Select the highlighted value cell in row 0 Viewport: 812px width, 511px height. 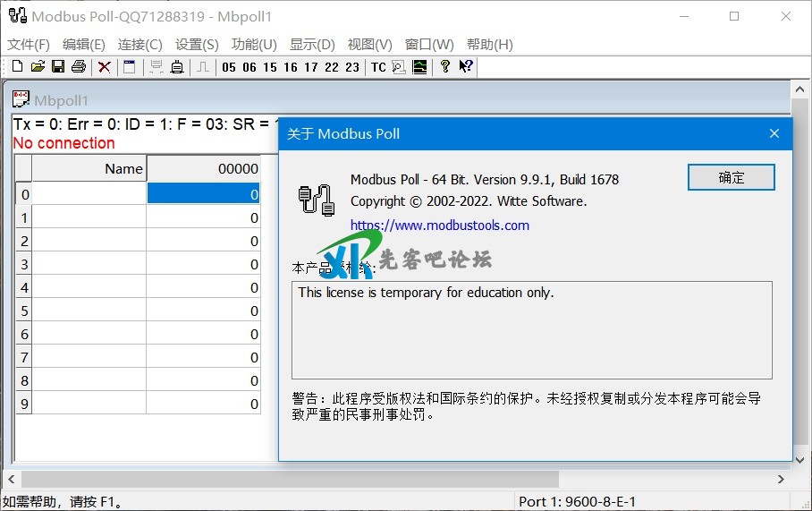pos(203,193)
